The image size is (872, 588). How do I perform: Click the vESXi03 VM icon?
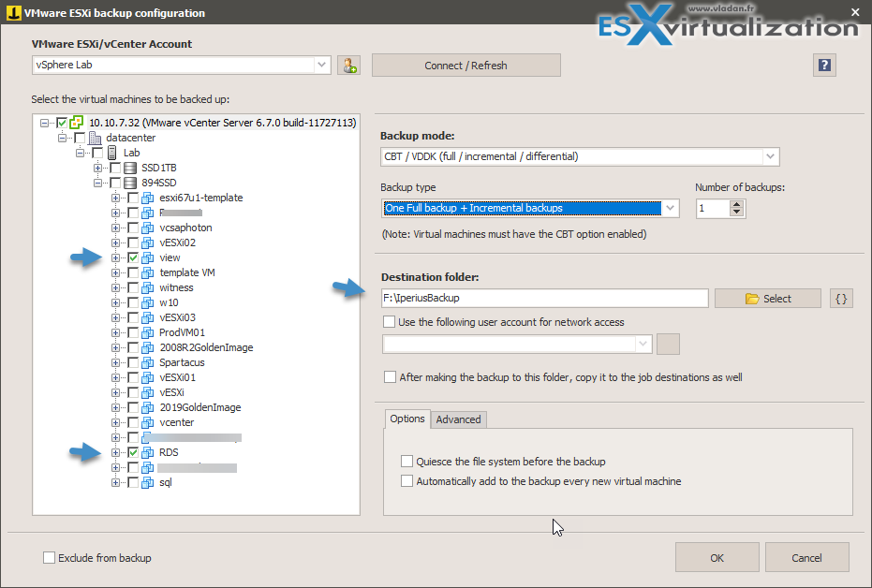point(147,318)
